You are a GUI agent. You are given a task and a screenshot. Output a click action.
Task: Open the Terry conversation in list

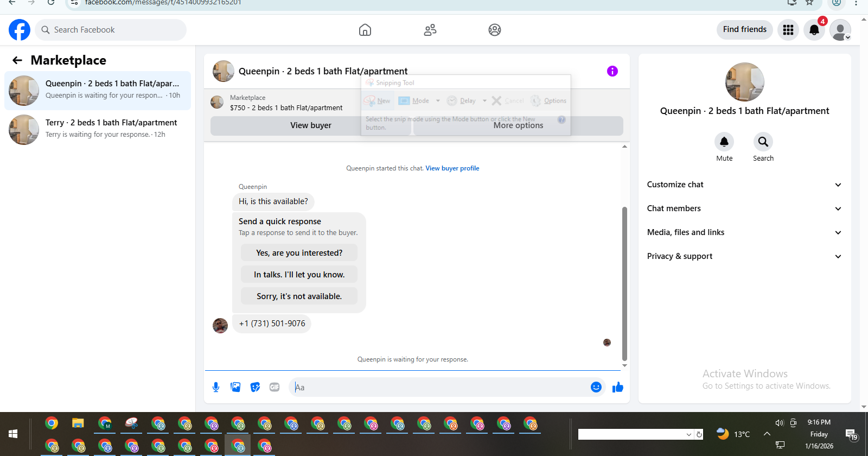pyautogui.click(x=98, y=130)
